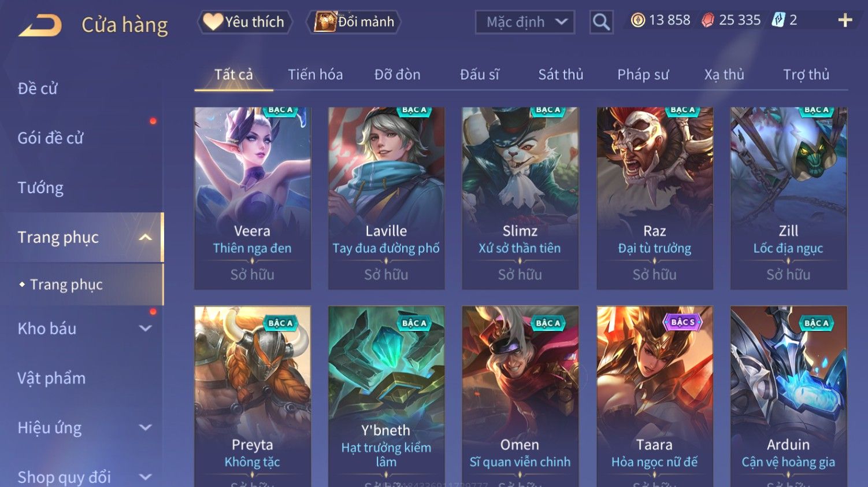Open the search magnifier icon
868x487 pixels.
click(601, 23)
